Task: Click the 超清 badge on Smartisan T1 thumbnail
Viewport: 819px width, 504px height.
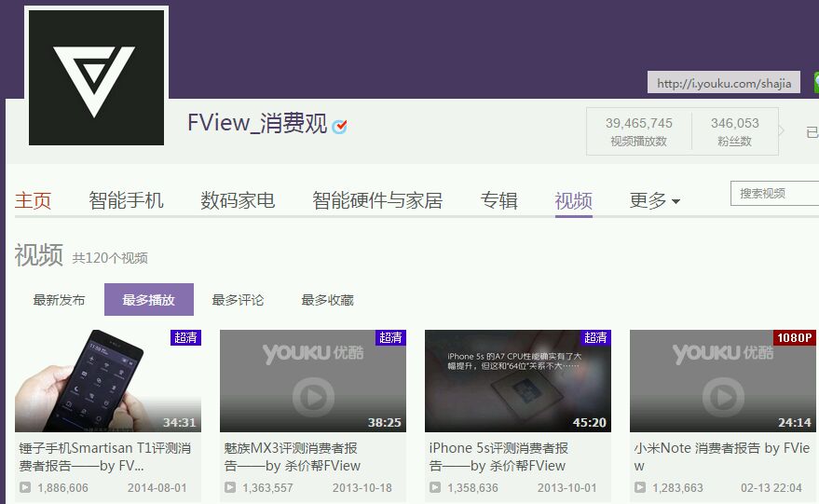Action: pyautogui.click(x=185, y=337)
